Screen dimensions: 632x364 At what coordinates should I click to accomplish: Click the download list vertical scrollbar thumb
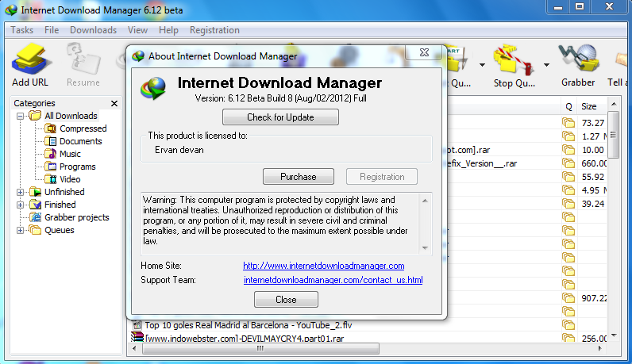point(613,135)
